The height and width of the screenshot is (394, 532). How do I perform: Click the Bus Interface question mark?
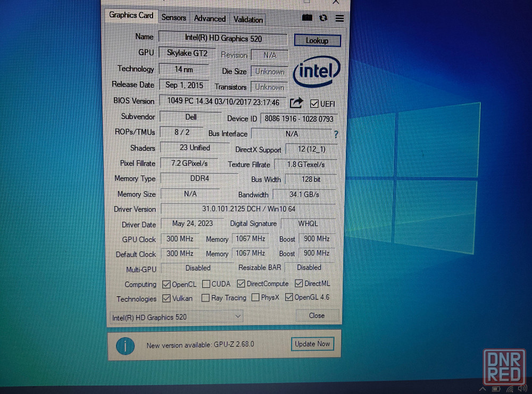click(336, 135)
